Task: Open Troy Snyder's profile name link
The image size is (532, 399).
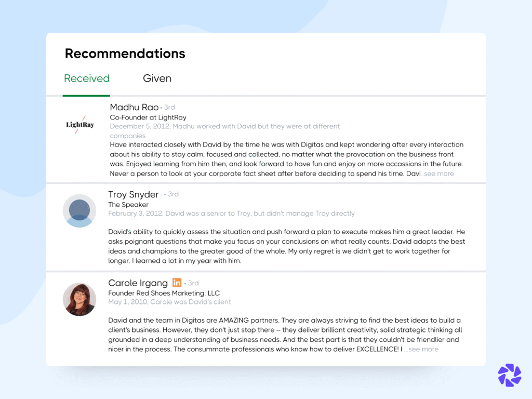Action: tap(133, 194)
